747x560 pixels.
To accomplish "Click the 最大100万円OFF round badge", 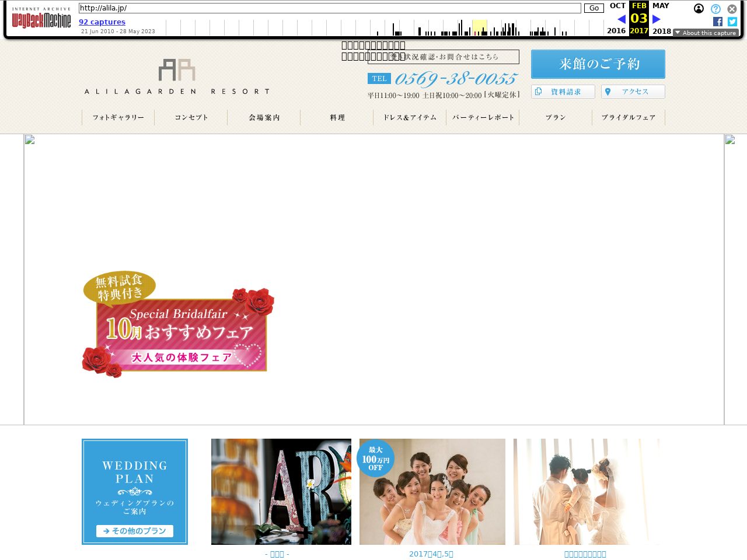I will click(x=375, y=459).
